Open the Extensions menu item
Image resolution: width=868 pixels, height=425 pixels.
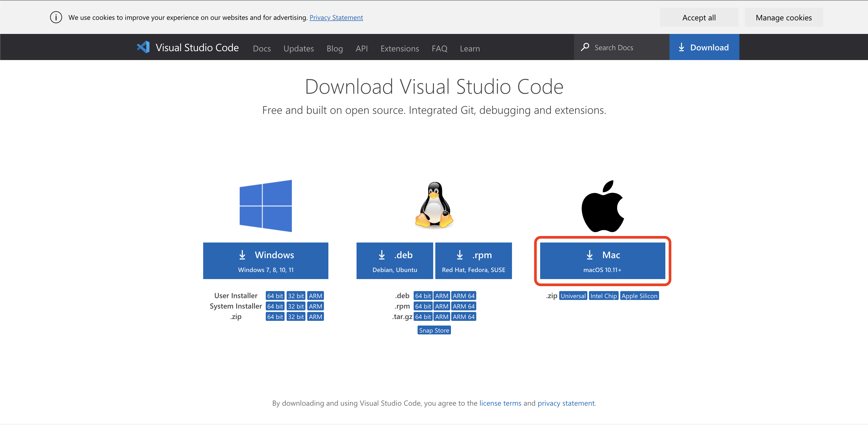pyautogui.click(x=400, y=49)
